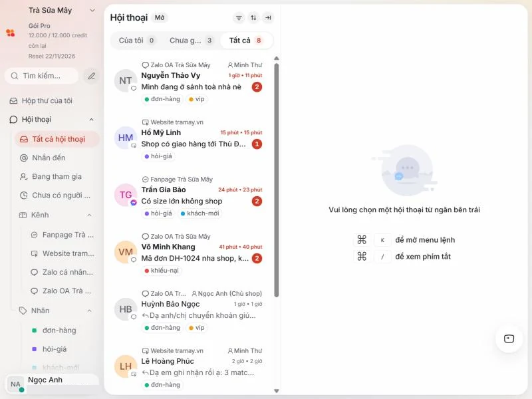Click inside the Tìm kiếm search field

(x=42, y=76)
